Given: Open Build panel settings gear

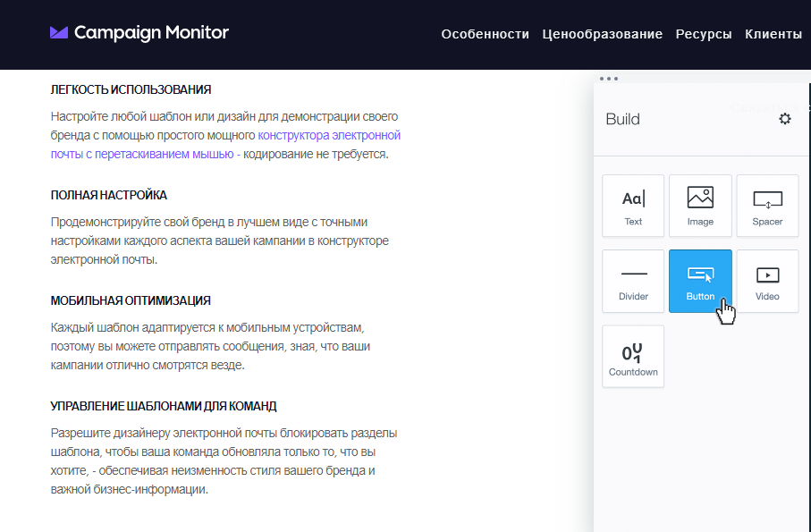Looking at the screenshot, I should [x=785, y=119].
